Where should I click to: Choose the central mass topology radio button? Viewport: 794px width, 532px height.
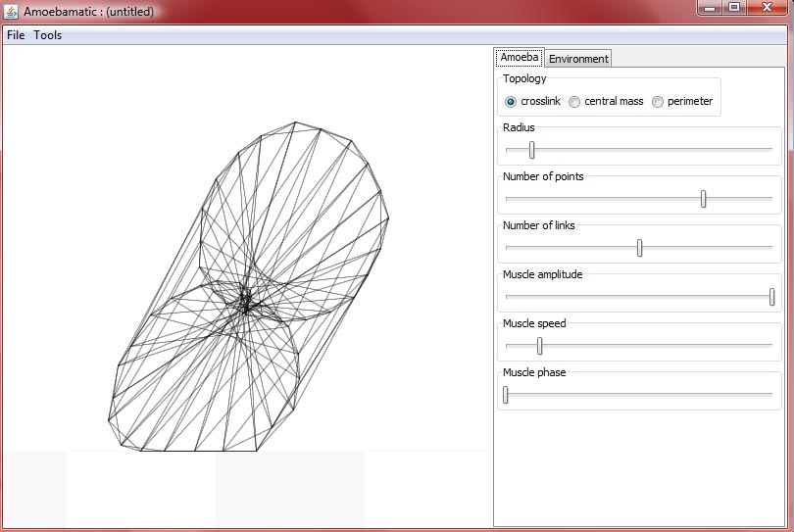pyautogui.click(x=574, y=102)
